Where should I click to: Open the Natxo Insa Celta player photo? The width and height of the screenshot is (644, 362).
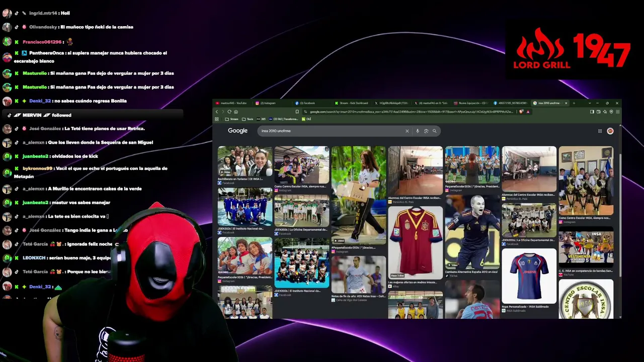click(x=359, y=275)
